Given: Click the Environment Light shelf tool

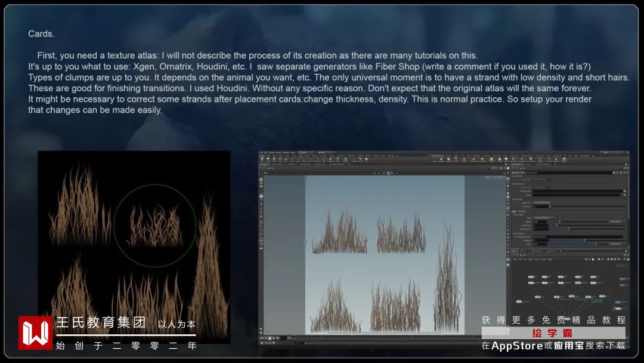Looking at the screenshot, I should (x=491, y=159).
